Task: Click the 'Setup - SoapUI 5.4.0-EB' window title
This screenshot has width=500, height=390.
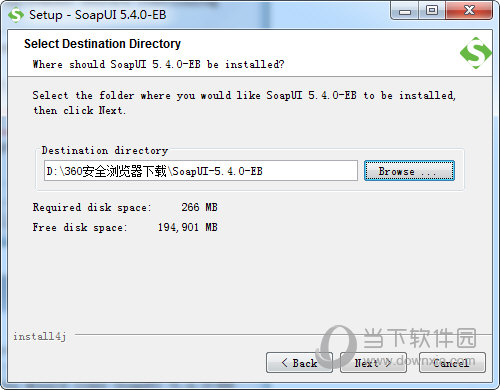Action: (x=98, y=15)
